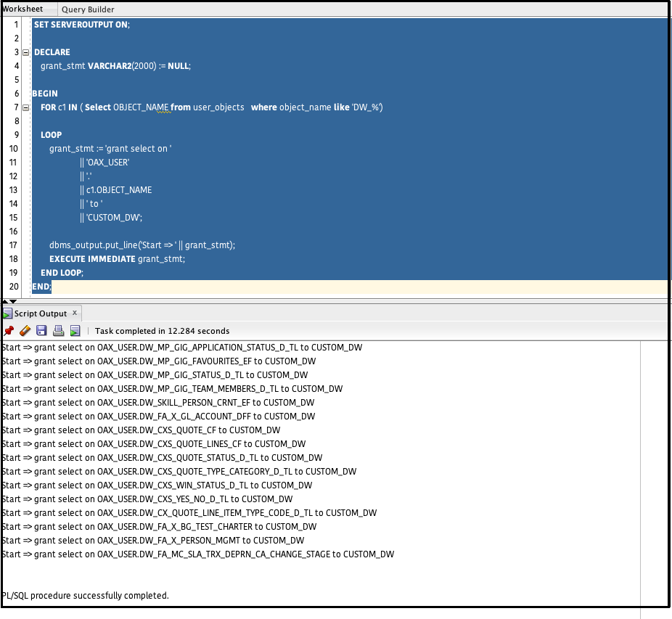Click output row DW_FA_X_GL_ACCOUNT_DFF
This screenshot has width=672, height=619.
159,417
